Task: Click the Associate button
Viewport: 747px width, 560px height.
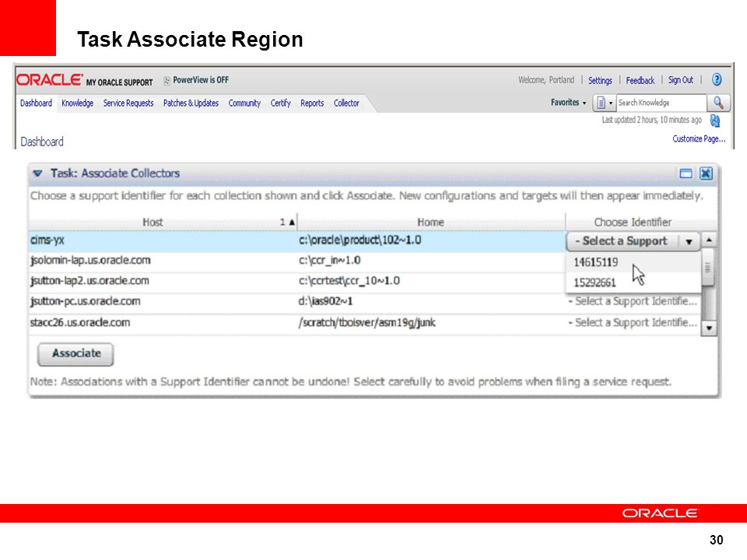Action: (x=75, y=355)
